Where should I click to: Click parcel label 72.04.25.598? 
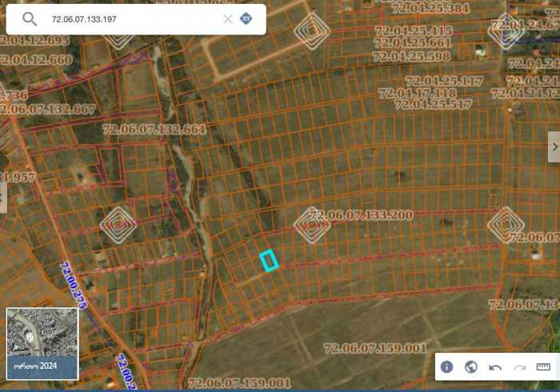tap(411, 57)
